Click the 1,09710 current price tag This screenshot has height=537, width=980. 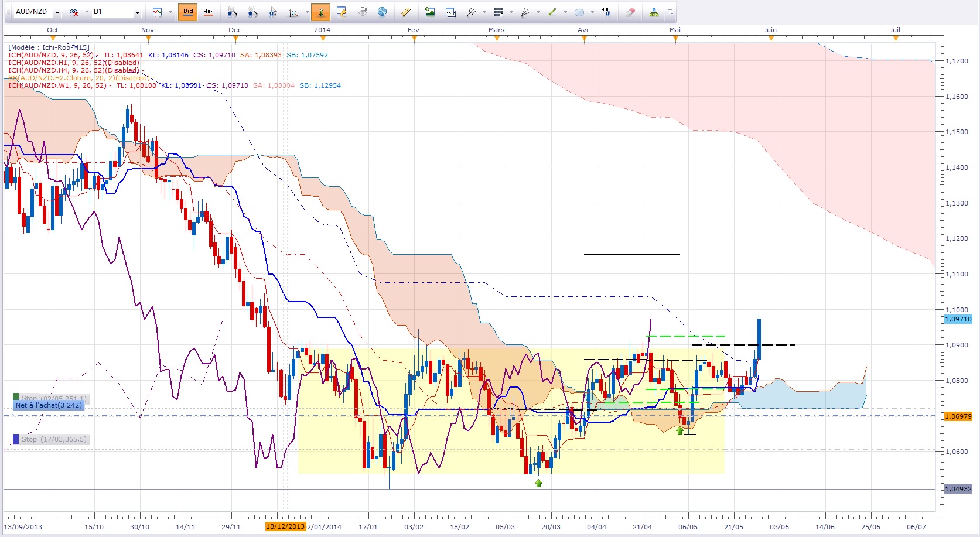point(958,319)
